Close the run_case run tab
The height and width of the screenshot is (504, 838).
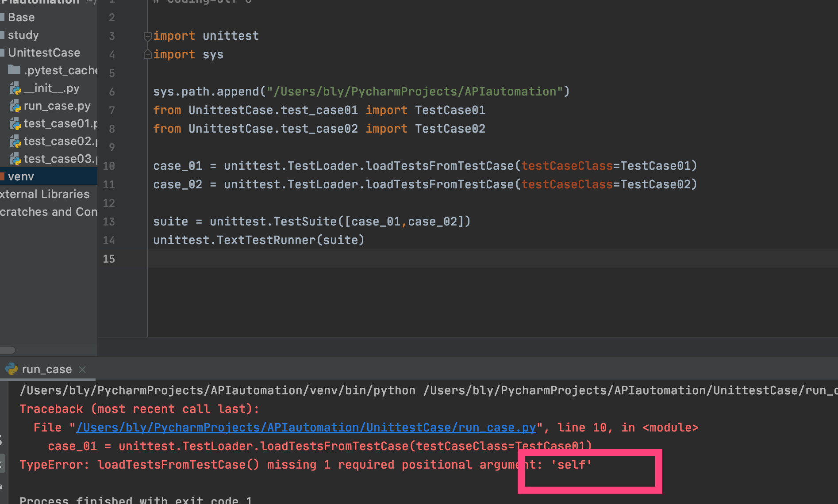pyautogui.click(x=82, y=369)
